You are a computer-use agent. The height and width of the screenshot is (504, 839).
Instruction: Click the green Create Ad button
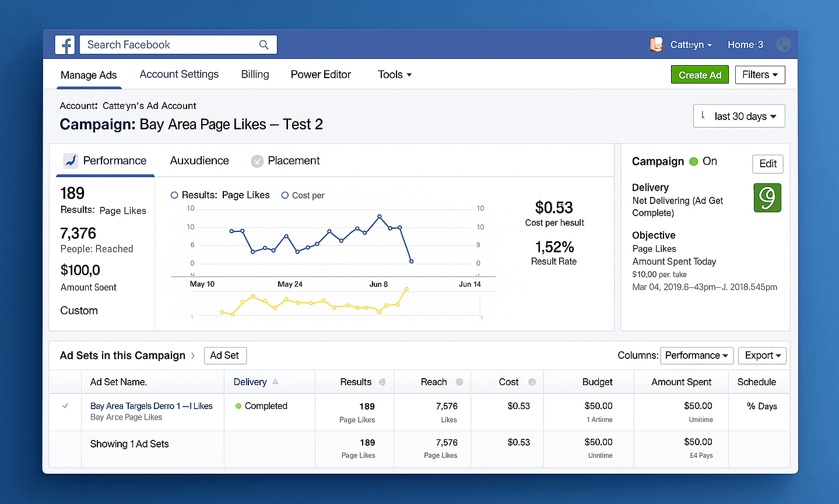click(x=700, y=75)
